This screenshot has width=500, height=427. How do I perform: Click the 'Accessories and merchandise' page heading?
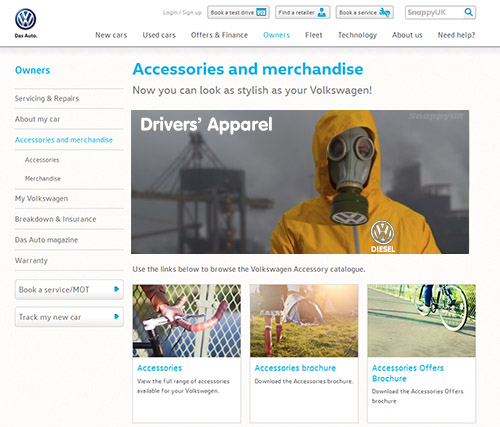click(248, 69)
